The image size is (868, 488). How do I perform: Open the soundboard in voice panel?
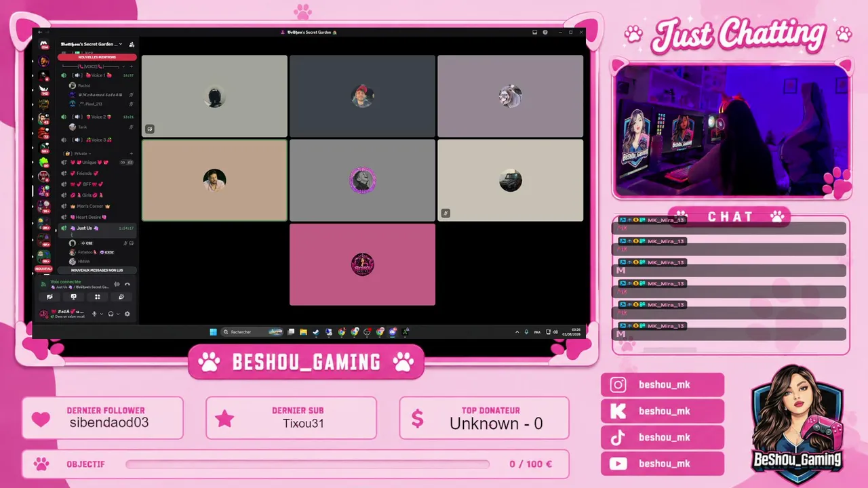click(x=121, y=297)
